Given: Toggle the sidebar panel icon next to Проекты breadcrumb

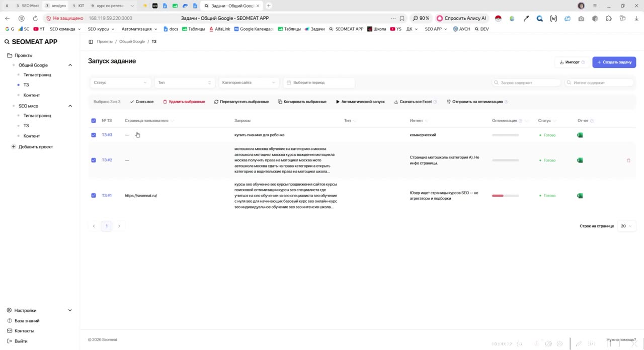Looking at the screenshot, I should coord(91,42).
